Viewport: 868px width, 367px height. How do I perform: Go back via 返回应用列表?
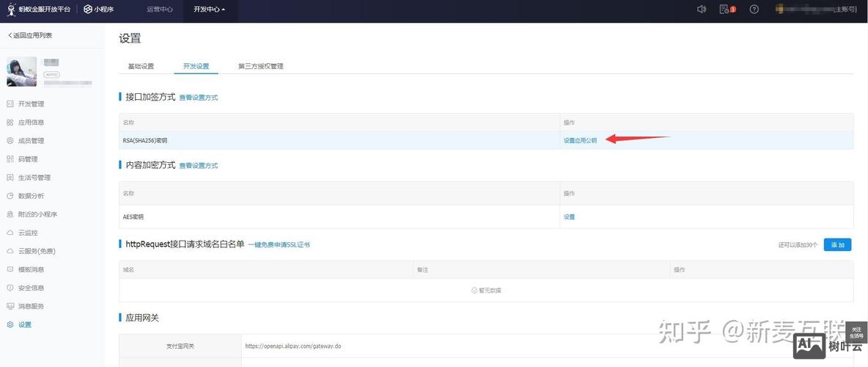pyautogui.click(x=30, y=35)
